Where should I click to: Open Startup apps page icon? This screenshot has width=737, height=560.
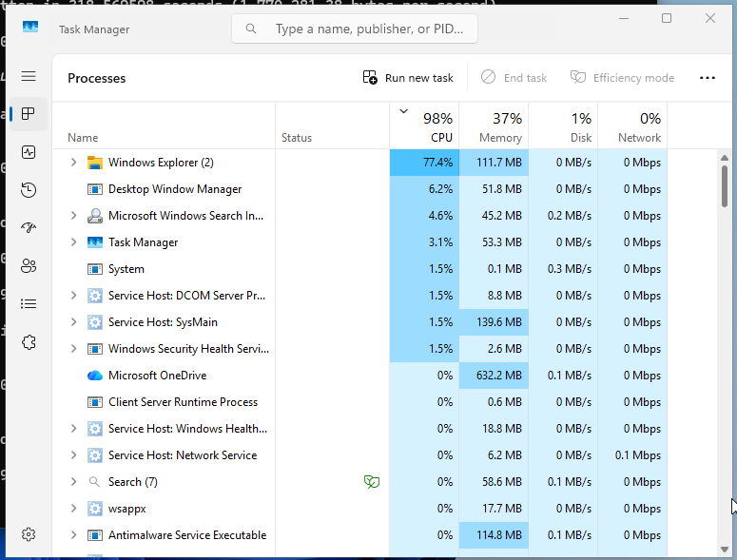[x=29, y=228]
